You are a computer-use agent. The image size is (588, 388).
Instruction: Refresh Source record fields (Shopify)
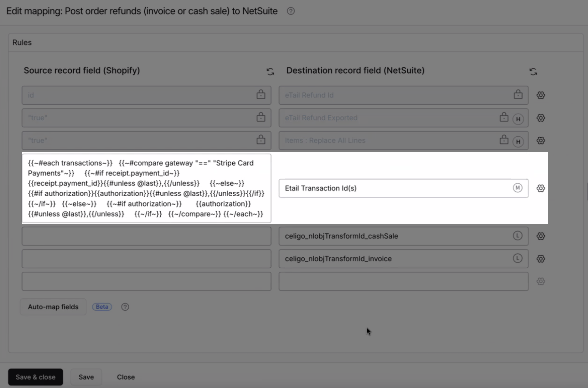click(x=270, y=72)
